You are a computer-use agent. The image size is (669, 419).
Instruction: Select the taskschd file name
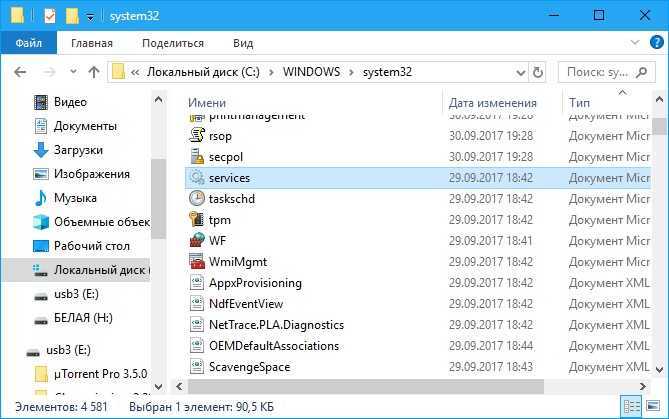pyautogui.click(x=232, y=199)
